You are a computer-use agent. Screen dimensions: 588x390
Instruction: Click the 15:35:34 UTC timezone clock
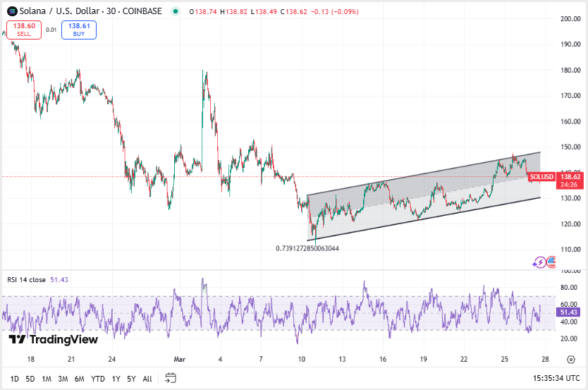pyautogui.click(x=556, y=378)
